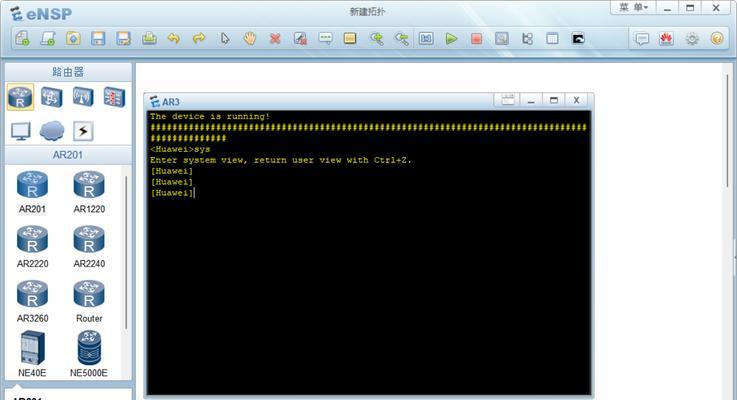
Task: Print the topology using the printer icon
Action: 149,38
